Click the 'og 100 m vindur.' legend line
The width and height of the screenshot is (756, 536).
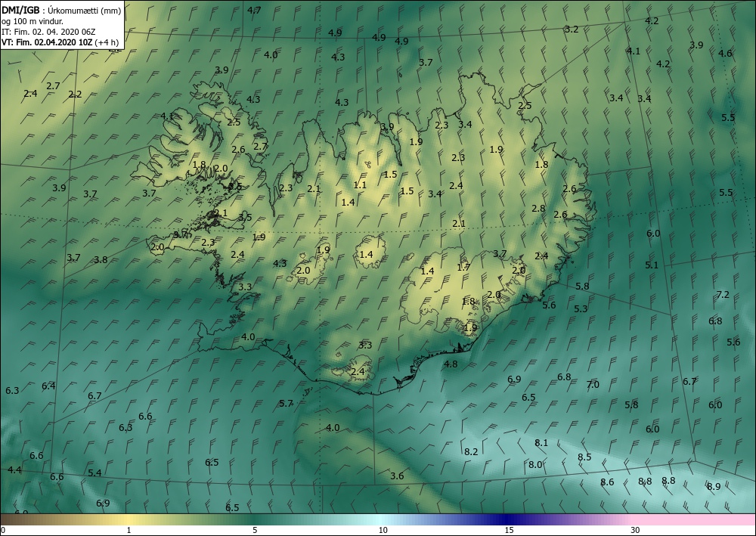pyautogui.click(x=33, y=21)
